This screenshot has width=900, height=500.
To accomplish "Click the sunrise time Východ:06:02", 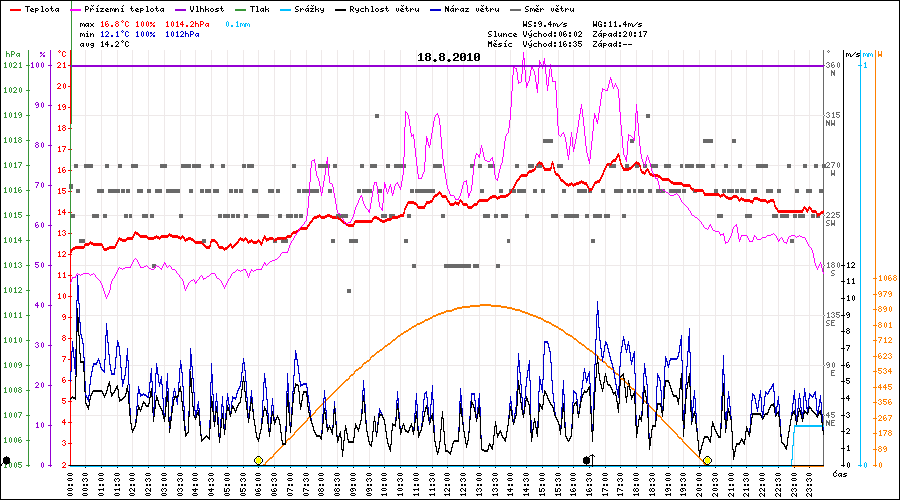I will 552,34.
